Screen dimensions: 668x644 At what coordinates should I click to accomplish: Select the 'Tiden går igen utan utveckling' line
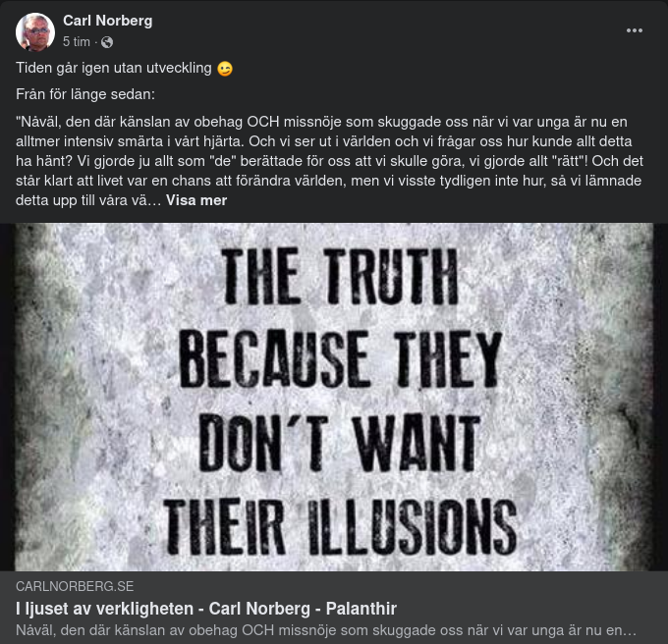pos(114,68)
